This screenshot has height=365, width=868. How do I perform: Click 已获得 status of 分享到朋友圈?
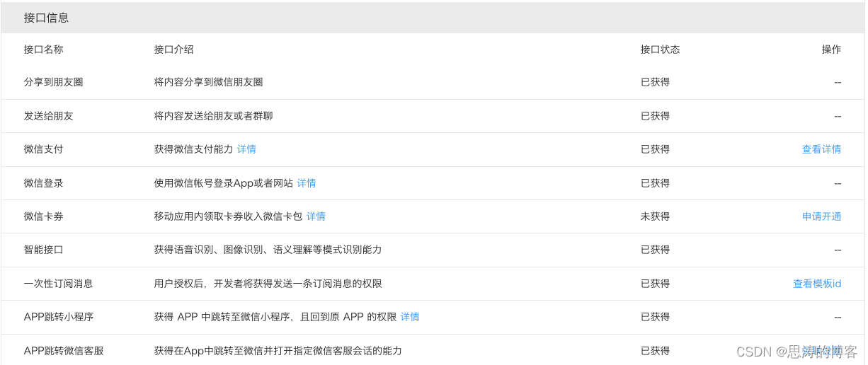point(655,82)
